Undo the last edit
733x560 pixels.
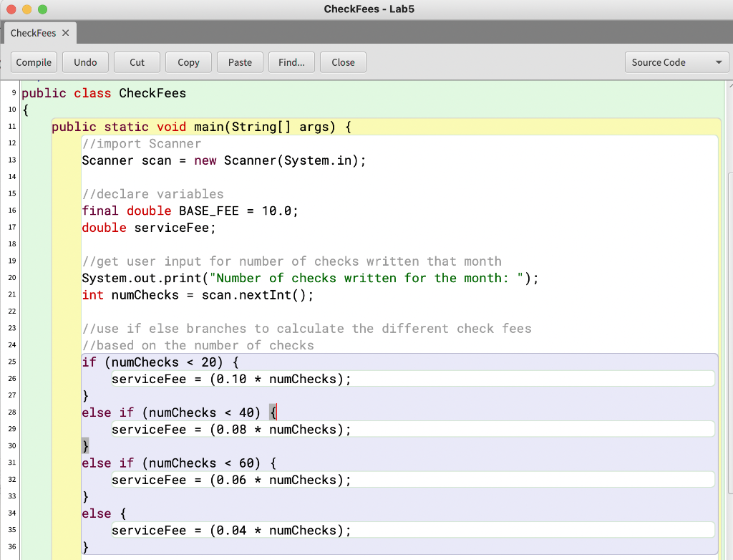(x=84, y=62)
